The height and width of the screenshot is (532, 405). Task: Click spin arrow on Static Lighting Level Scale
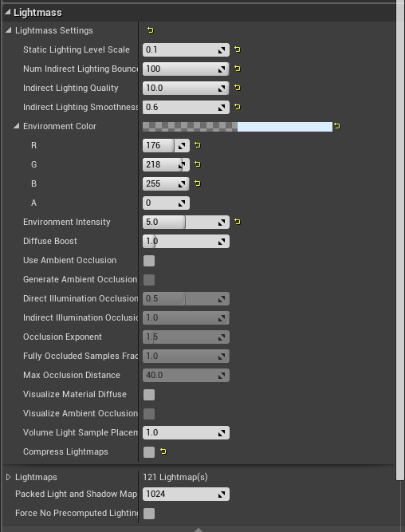pos(222,50)
